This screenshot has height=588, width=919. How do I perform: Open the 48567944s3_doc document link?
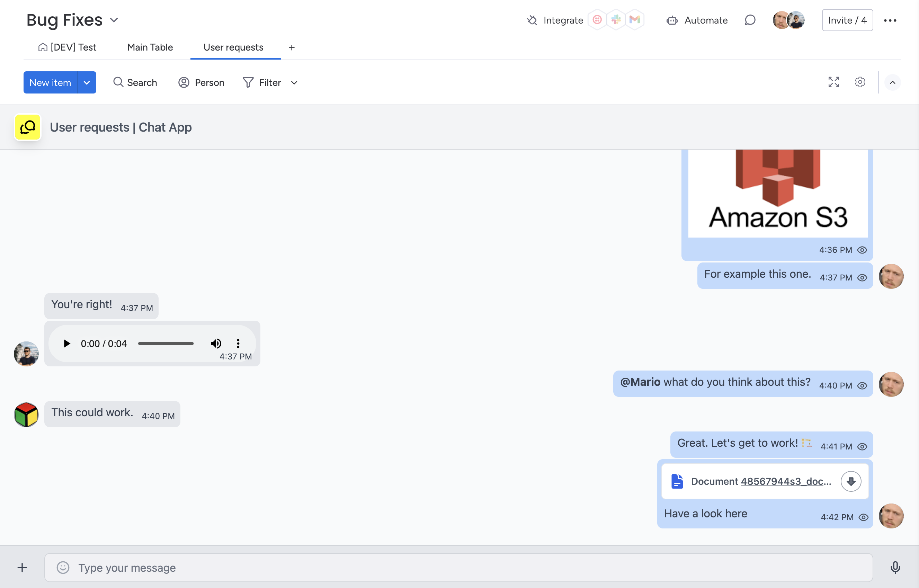coord(786,481)
